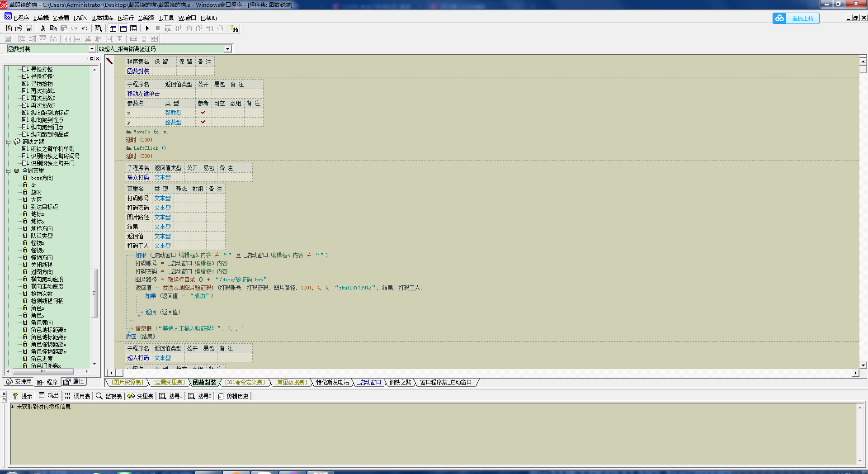
Task: Switch to the [图片资源表] tab
Action: [x=127, y=382]
